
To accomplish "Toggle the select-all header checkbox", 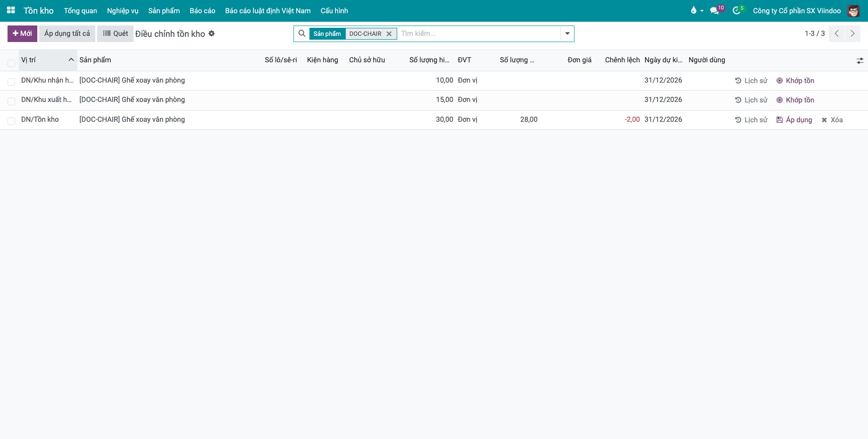I will tap(11, 63).
